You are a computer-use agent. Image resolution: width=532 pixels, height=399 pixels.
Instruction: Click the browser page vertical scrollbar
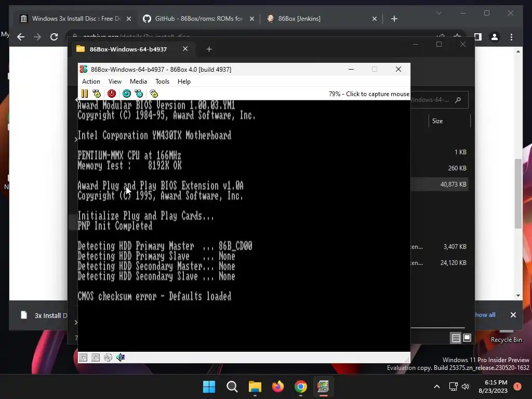[518, 193]
